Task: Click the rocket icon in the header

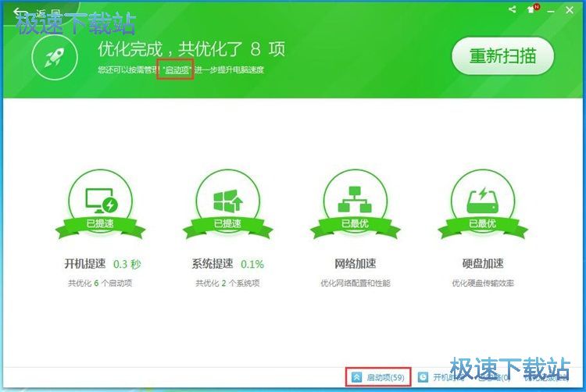Action: point(55,57)
